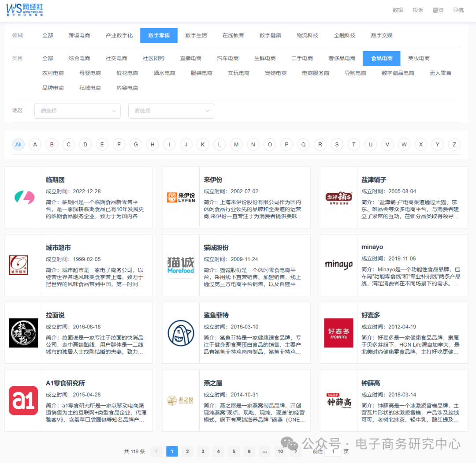Click the 前往 page number input field
The width and height of the screenshot is (476, 463).
click(x=334, y=452)
